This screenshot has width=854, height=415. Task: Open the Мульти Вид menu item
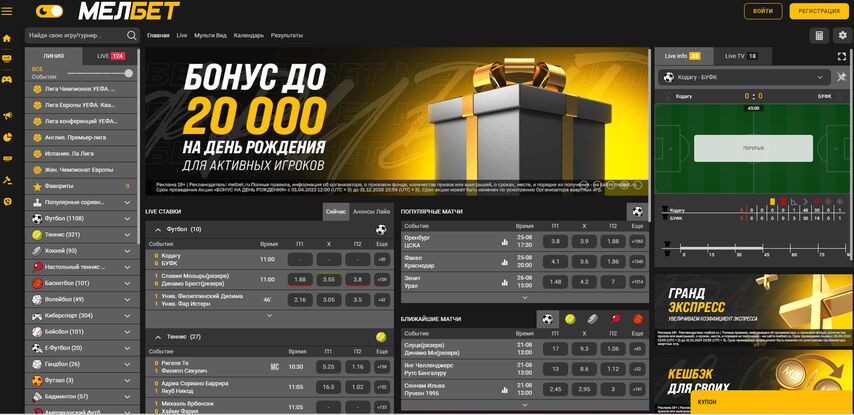210,35
